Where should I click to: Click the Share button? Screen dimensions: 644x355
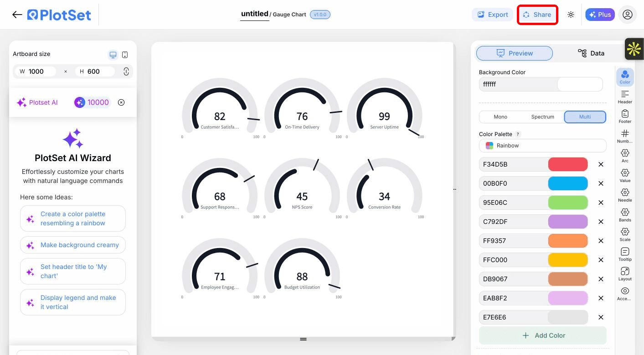[537, 15]
